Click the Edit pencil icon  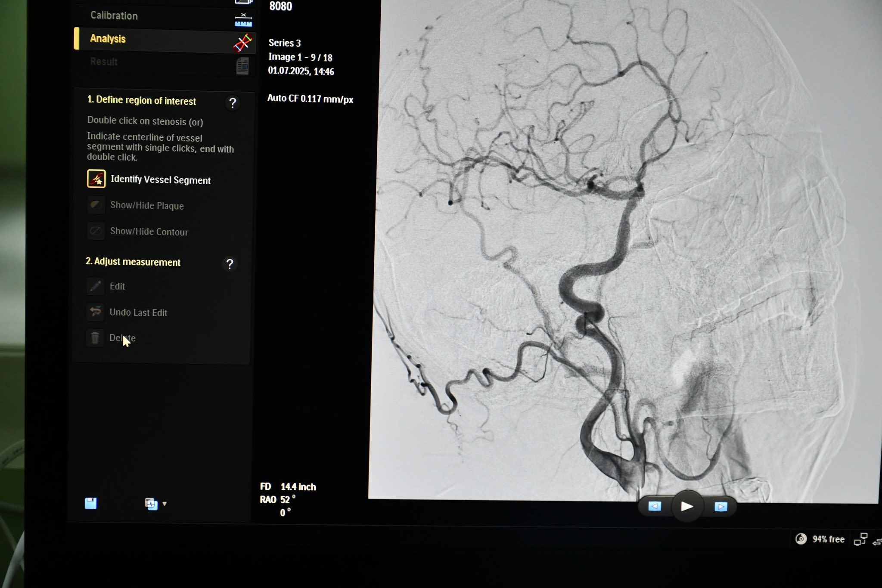[x=95, y=286]
